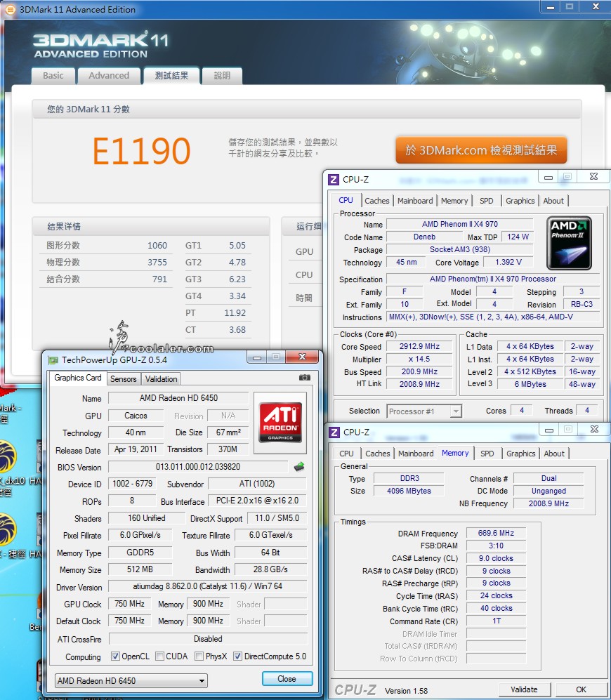611x700 pixels.
Task: Click the Driver Version field in GPU-Z
Action: click(207, 586)
